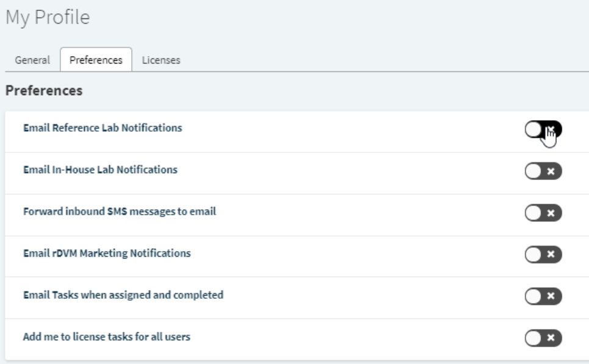Viewport: 589px width, 364px height.
Task: Click the X icon in license tasks toggle
Action: point(551,338)
